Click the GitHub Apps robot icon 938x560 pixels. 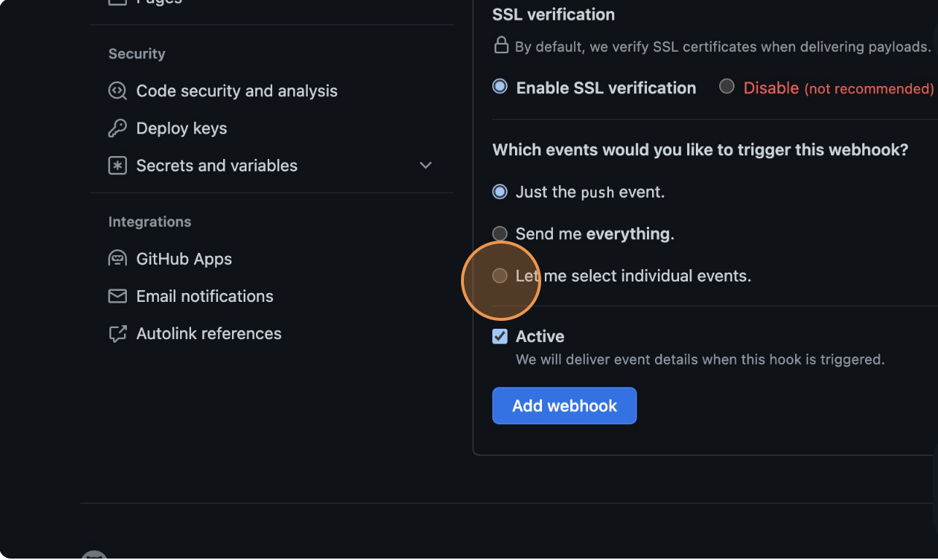pos(117,258)
